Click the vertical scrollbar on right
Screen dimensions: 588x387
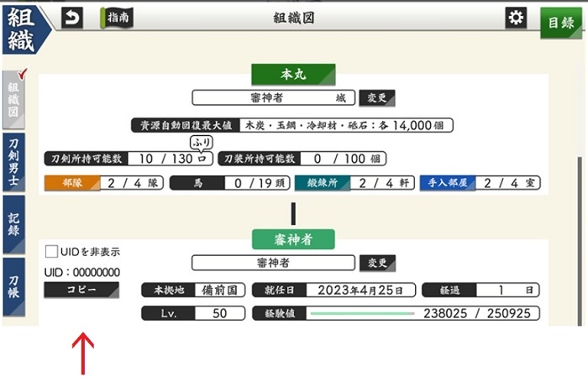(580, 240)
